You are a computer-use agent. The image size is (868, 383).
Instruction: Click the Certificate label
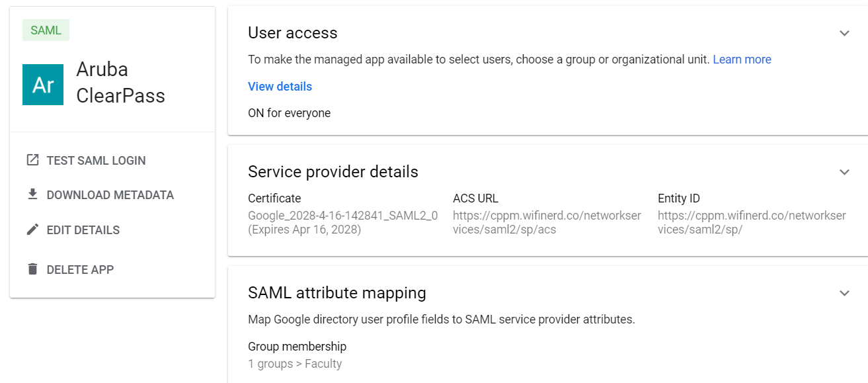click(x=274, y=198)
